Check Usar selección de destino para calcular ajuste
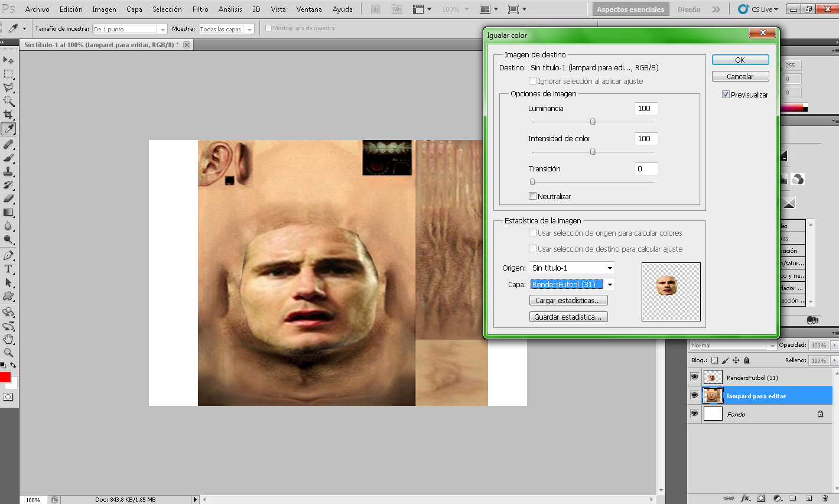The image size is (839, 504). pos(532,249)
